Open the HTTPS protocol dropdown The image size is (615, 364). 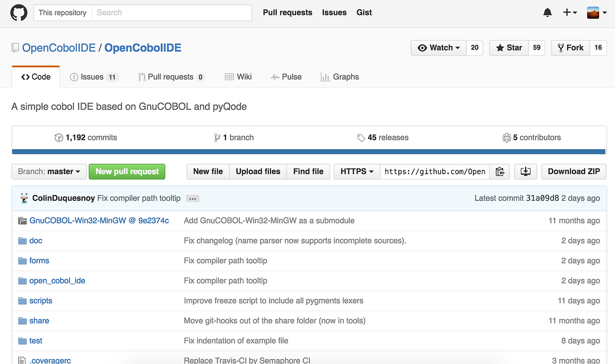[357, 171]
